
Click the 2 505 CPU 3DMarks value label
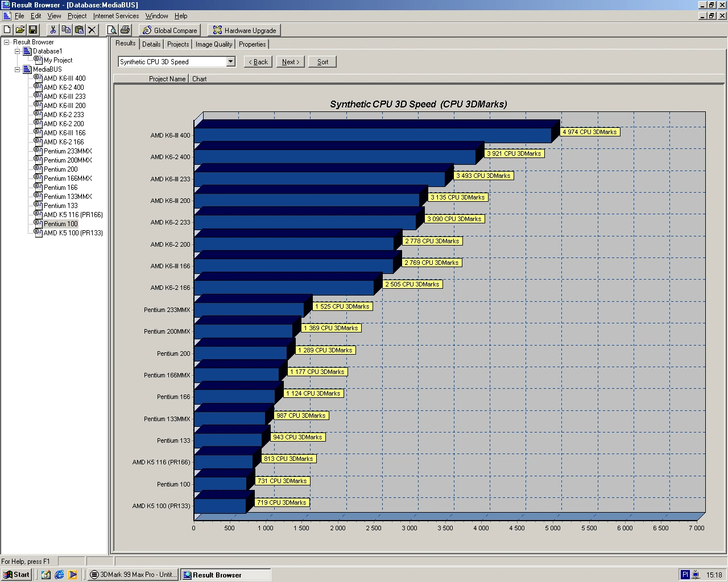tap(412, 284)
